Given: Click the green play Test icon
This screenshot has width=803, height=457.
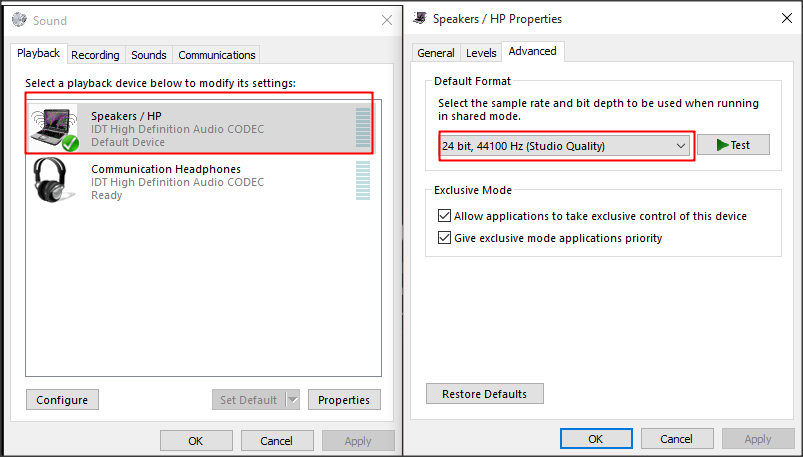Looking at the screenshot, I should pos(723,146).
